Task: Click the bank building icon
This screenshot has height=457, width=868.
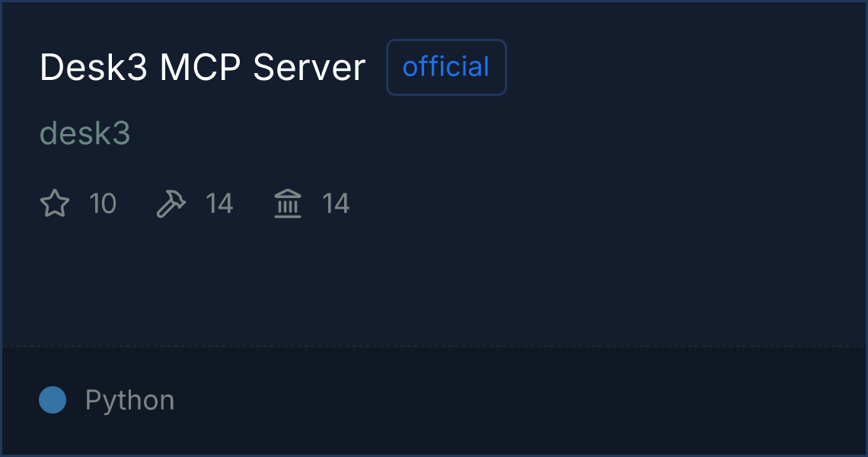Action: (x=288, y=203)
